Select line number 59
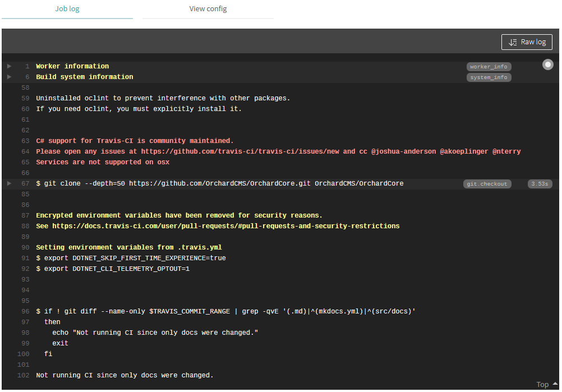The height and width of the screenshot is (392, 562). point(25,98)
